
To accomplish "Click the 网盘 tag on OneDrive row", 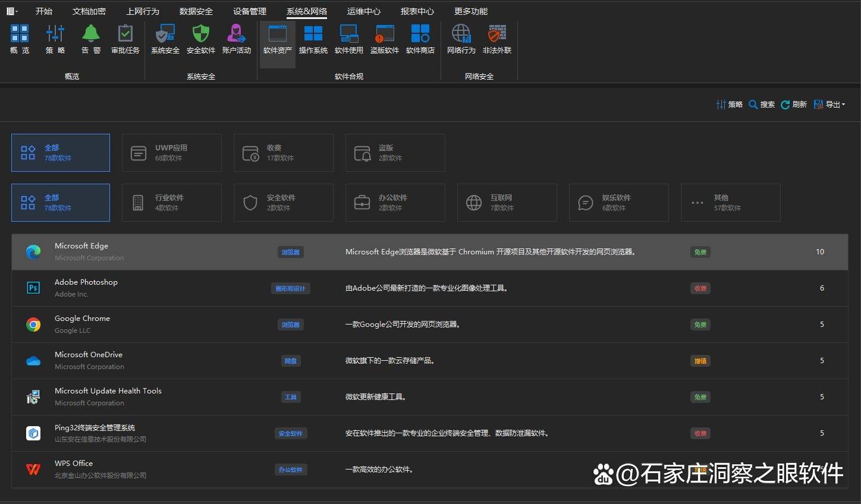I will click(x=291, y=361).
